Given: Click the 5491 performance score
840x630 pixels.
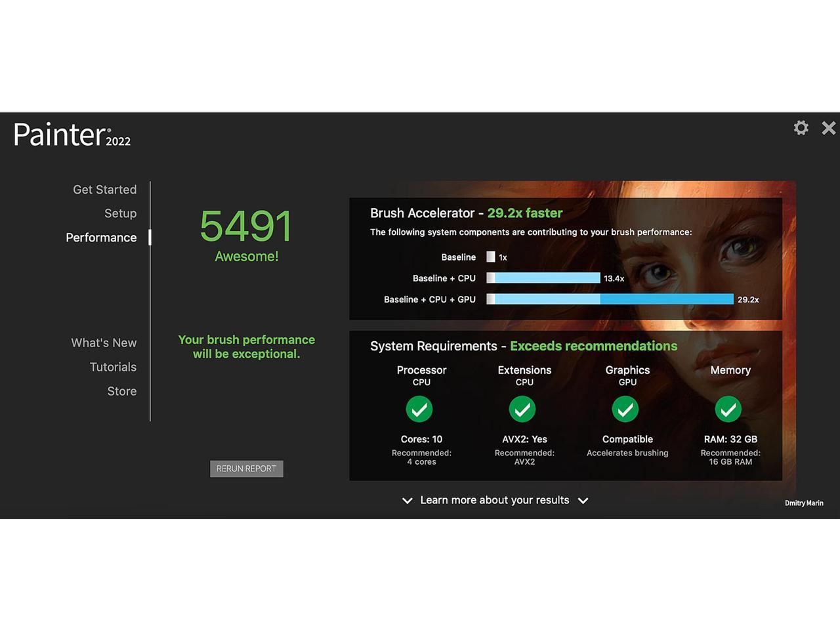Looking at the screenshot, I should (x=246, y=226).
